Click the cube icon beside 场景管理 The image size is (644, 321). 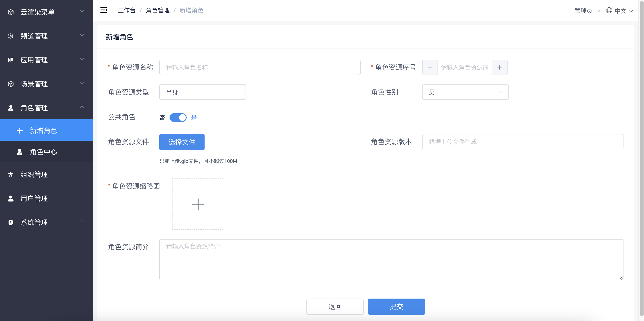[11, 84]
